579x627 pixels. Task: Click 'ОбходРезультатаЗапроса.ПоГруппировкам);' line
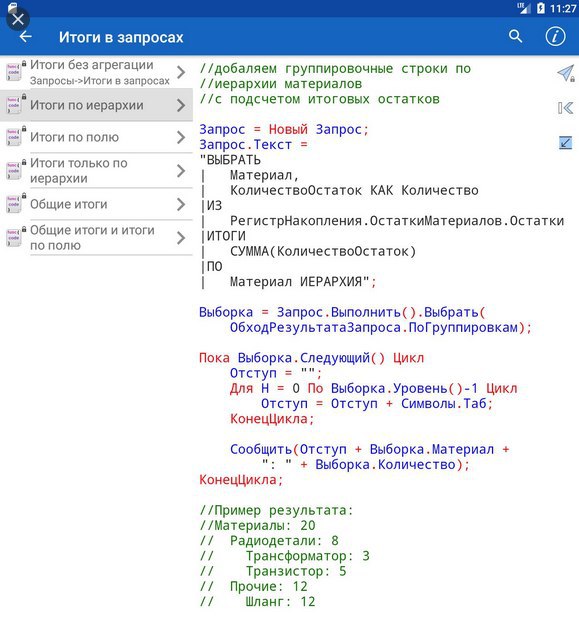(x=381, y=328)
